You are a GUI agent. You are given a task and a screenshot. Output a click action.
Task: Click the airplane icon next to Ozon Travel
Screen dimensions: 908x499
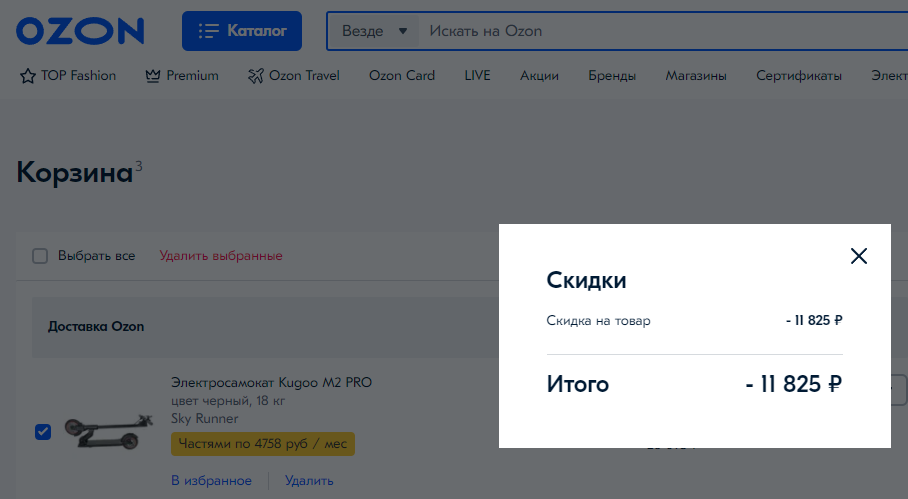click(255, 76)
